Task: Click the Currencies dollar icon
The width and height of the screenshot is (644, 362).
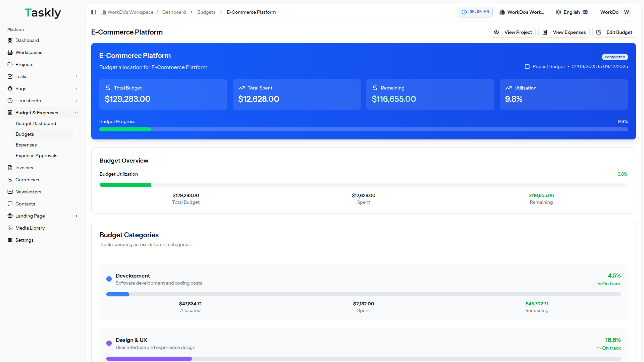Action: (10, 180)
